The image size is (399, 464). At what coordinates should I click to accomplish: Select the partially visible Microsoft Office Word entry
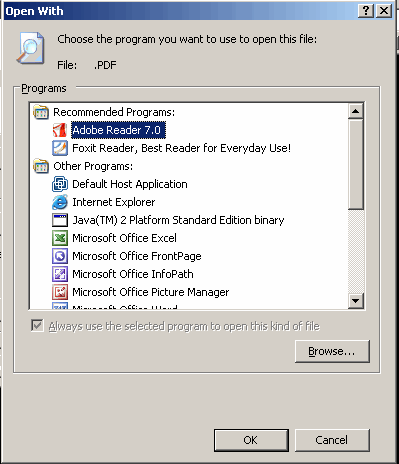115,306
